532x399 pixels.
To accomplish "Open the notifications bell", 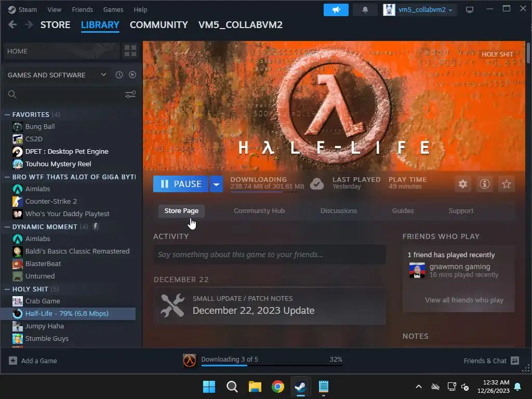I will pyautogui.click(x=365, y=10).
